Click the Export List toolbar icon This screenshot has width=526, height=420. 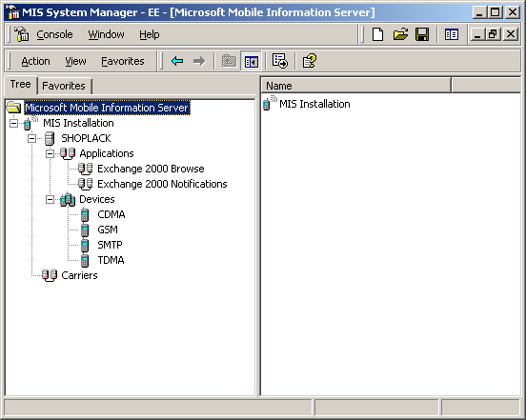tap(280, 61)
